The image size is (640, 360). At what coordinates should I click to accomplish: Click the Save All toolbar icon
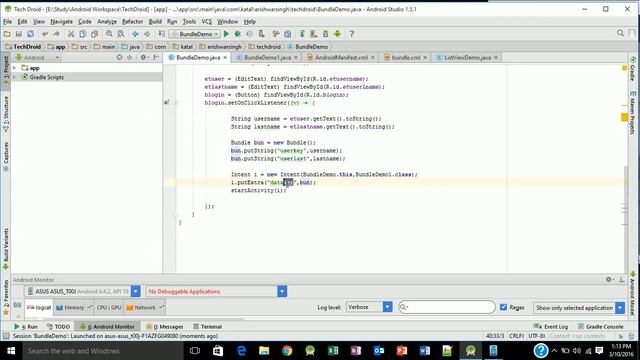click(19, 34)
